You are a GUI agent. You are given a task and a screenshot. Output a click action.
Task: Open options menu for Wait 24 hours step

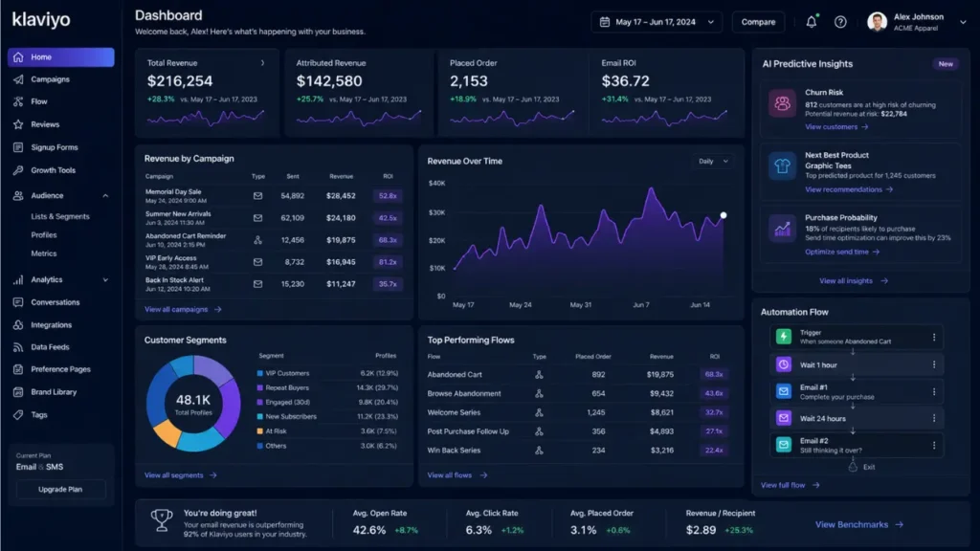click(x=934, y=418)
